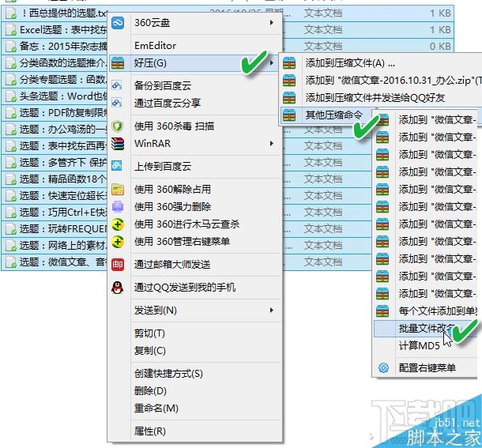Screen dimensions: 482x448
Task: Open 属性(R) from context menu
Action: pyautogui.click(x=149, y=431)
